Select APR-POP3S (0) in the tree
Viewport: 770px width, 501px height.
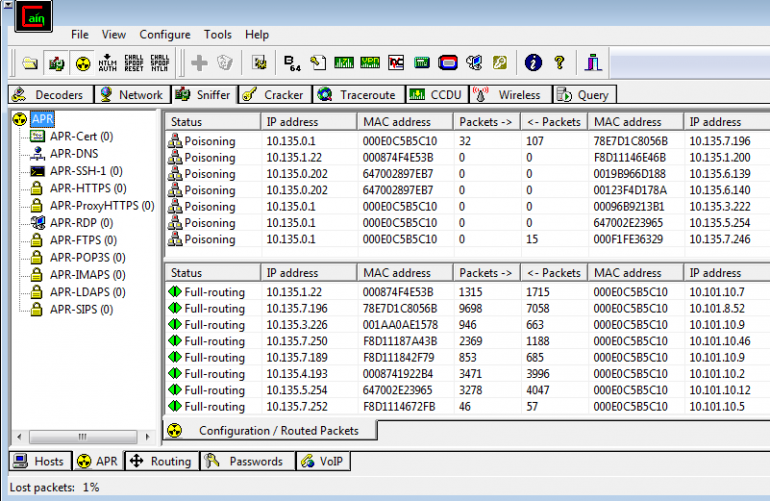tap(87, 257)
